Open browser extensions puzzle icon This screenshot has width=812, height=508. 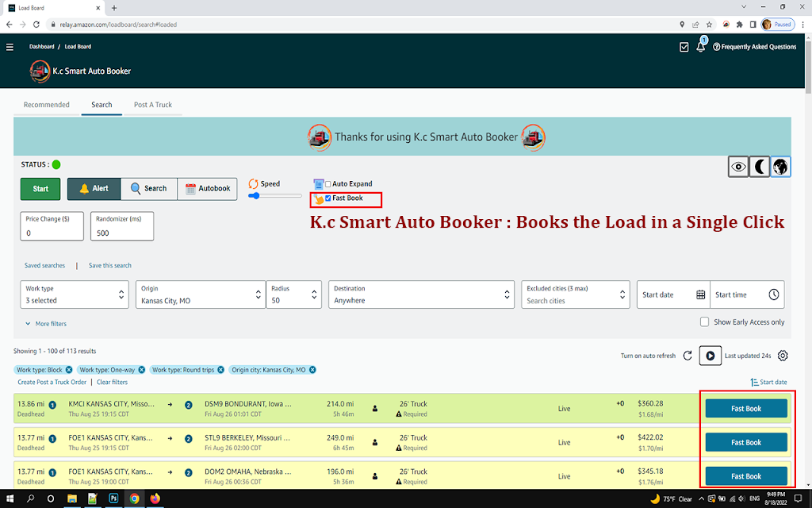[x=740, y=25]
